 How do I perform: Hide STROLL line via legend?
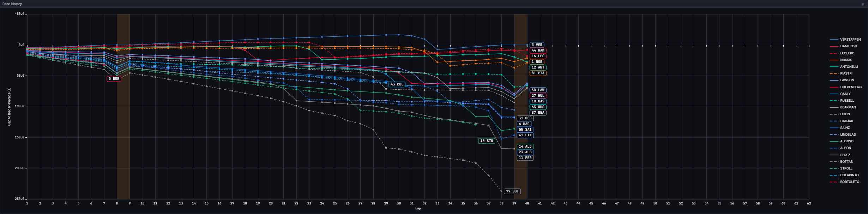841,168
